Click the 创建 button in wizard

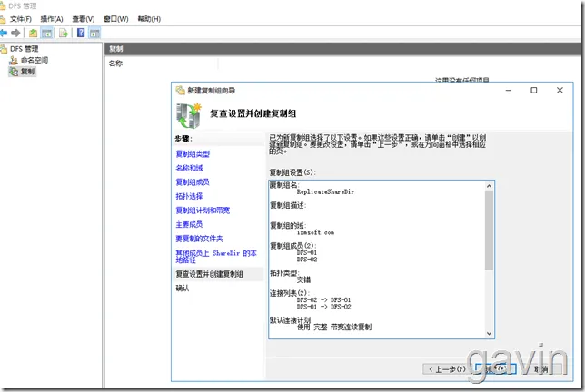(x=495, y=369)
